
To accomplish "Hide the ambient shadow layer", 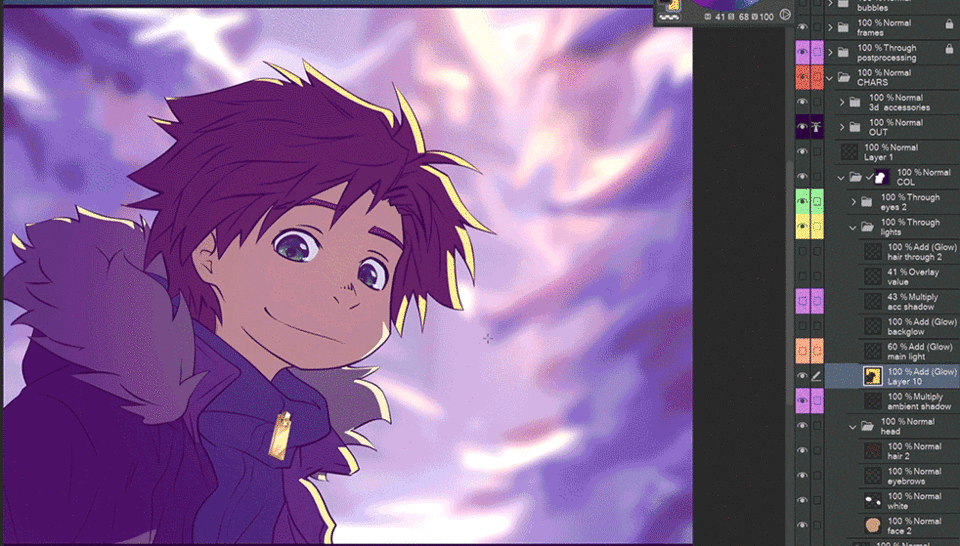I will coord(802,401).
